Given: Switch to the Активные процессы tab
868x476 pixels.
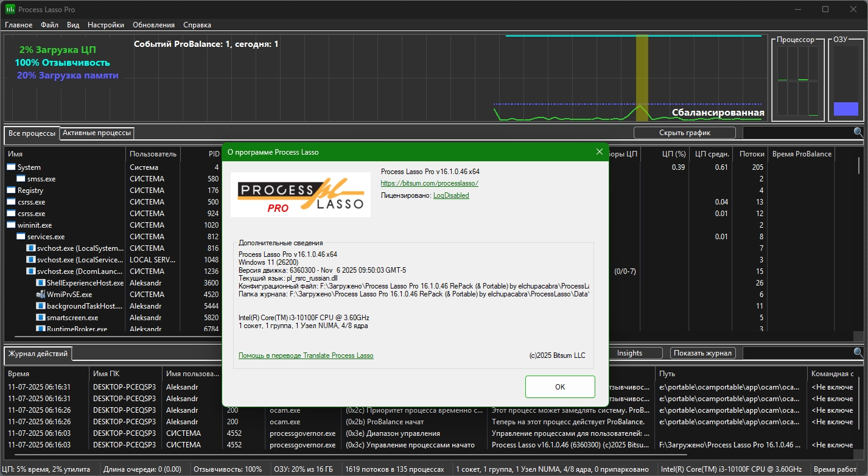Looking at the screenshot, I should point(97,133).
